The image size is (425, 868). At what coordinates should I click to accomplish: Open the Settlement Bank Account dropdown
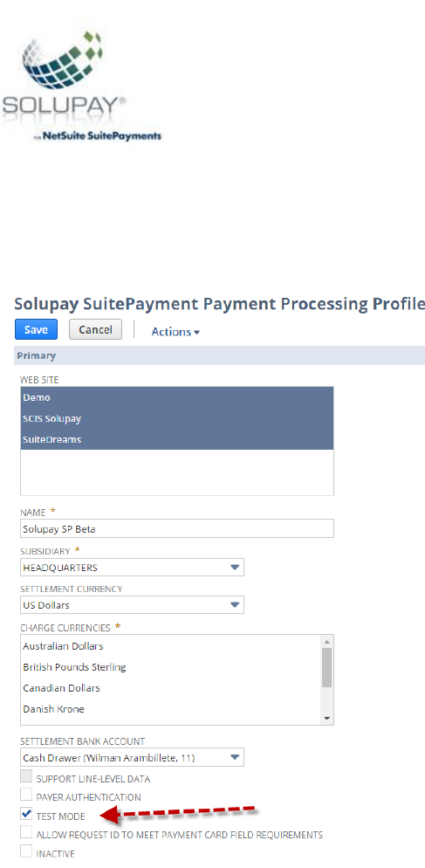click(x=132, y=757)
